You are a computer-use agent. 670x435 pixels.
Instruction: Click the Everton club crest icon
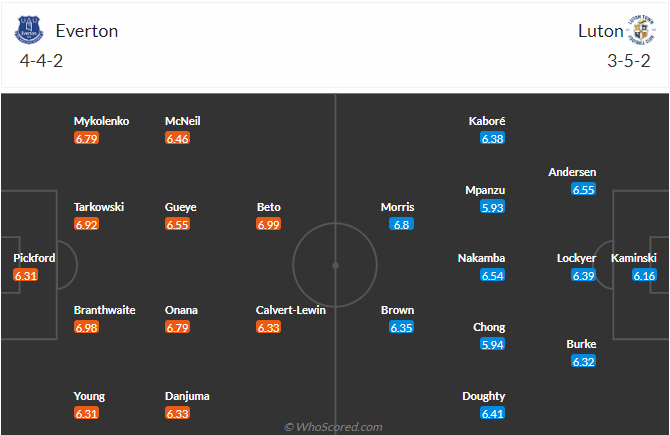[x=29, y=30]
